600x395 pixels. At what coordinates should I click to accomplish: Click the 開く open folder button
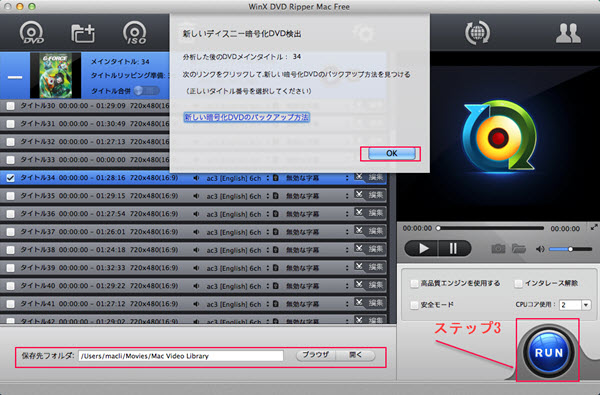[x=355, y=355]
